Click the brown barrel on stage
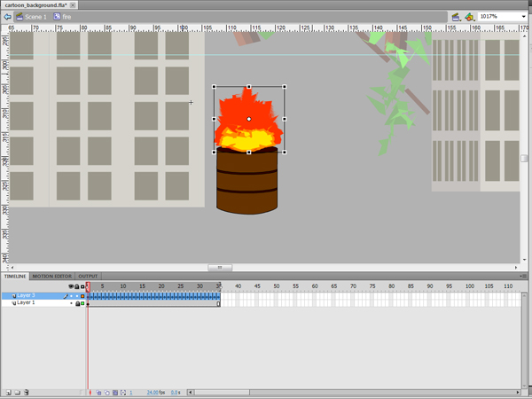Screen dimensions: 532x399 [247, 182]
